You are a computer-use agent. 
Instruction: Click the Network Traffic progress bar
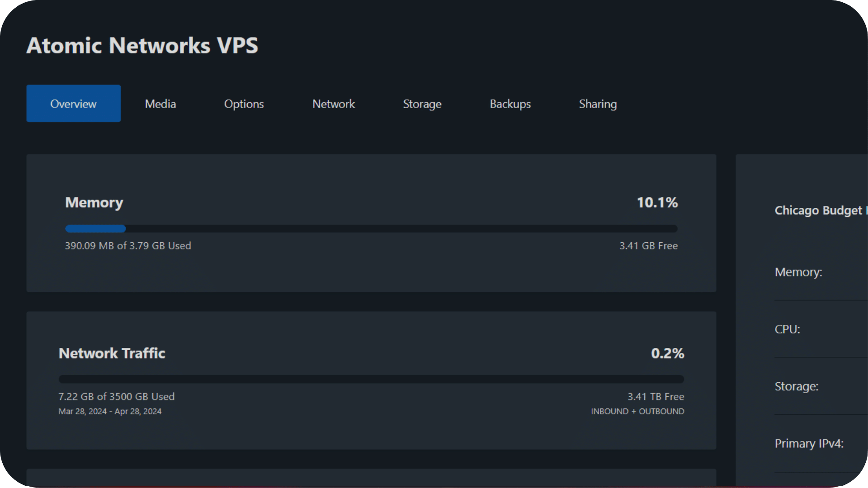(x=371, y=379)
